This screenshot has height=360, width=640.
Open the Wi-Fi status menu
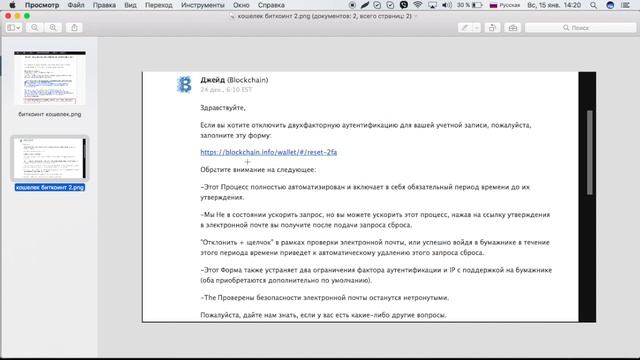[418, 5]
